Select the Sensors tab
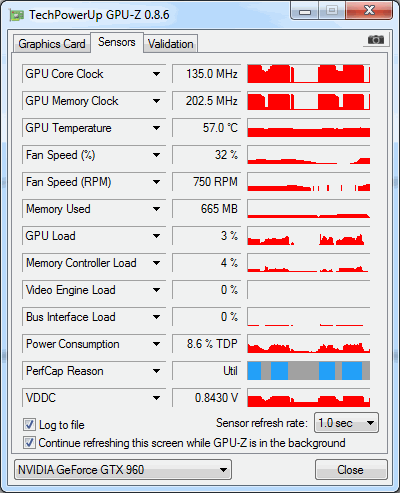400x493 pixels. (x=117, y=42)
